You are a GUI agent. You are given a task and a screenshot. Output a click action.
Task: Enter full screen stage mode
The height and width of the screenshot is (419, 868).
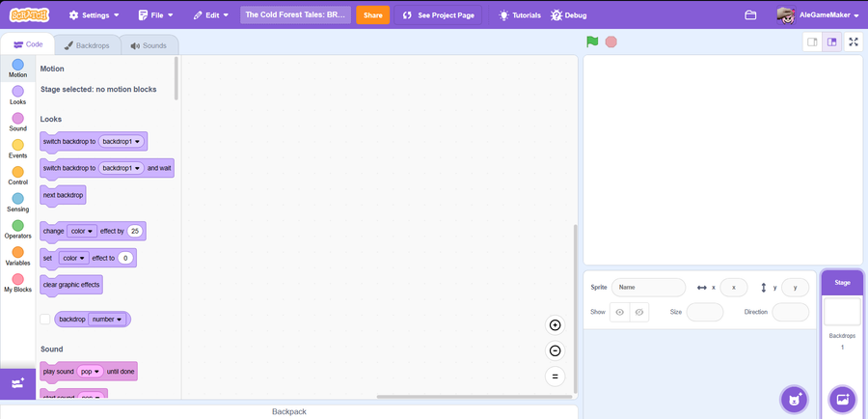[x=854, y=42]
